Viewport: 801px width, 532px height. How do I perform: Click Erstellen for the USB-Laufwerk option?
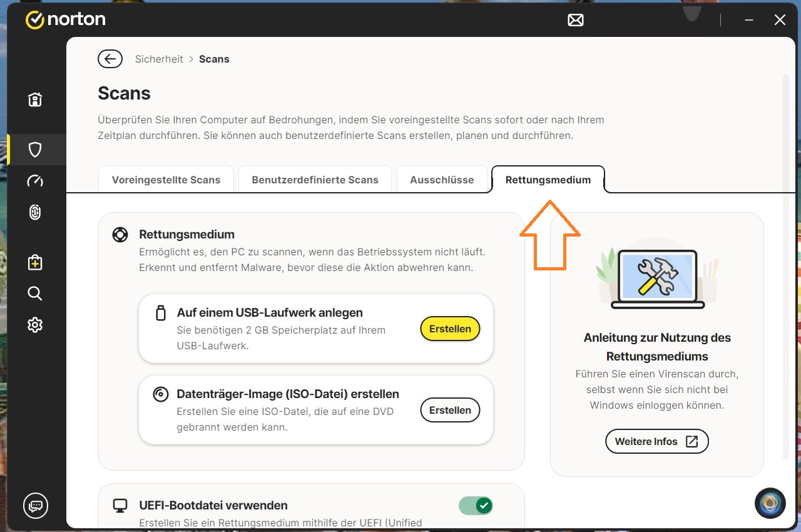(450, 329)
